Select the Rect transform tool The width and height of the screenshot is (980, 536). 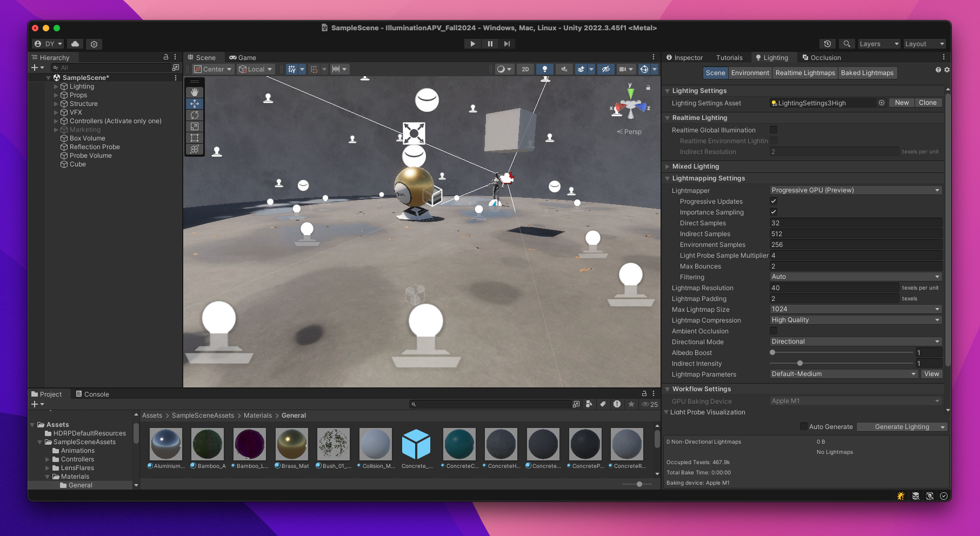click(195, 138)
